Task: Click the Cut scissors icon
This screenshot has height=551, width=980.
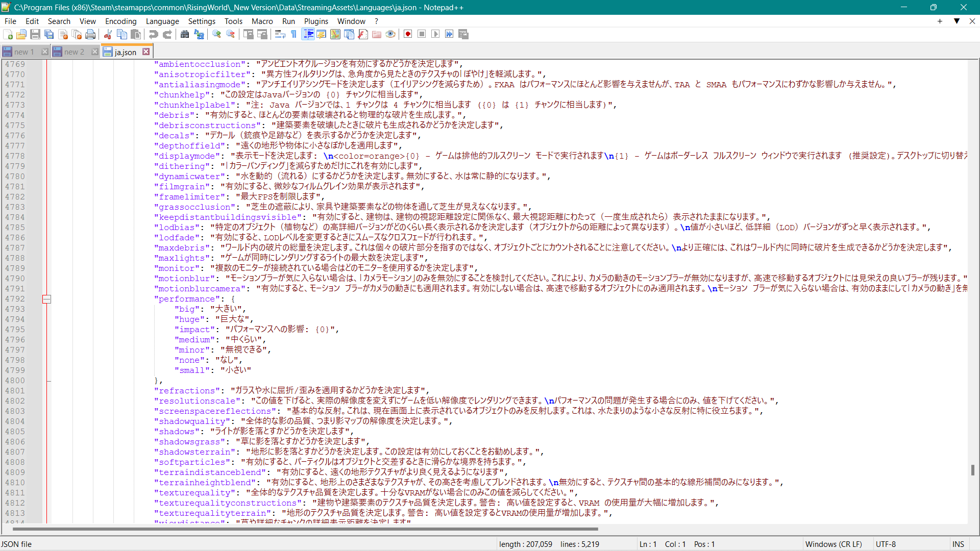Action: click(108, 34)
